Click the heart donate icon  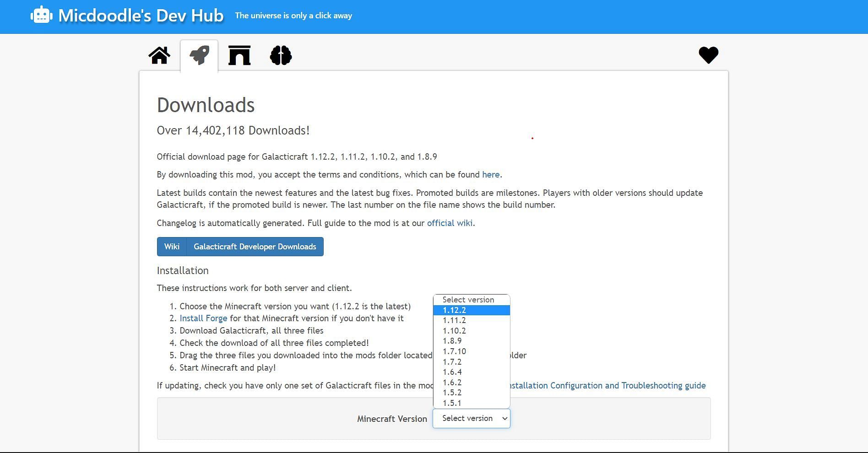708,55
